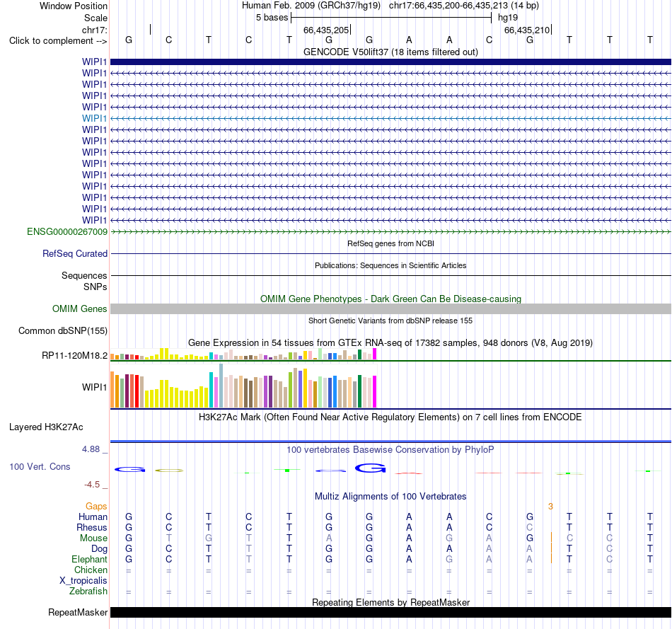Click the 66,435,210 coordinate marker
Viewport: 672px width, 629px height.
(x=527, y=30)
